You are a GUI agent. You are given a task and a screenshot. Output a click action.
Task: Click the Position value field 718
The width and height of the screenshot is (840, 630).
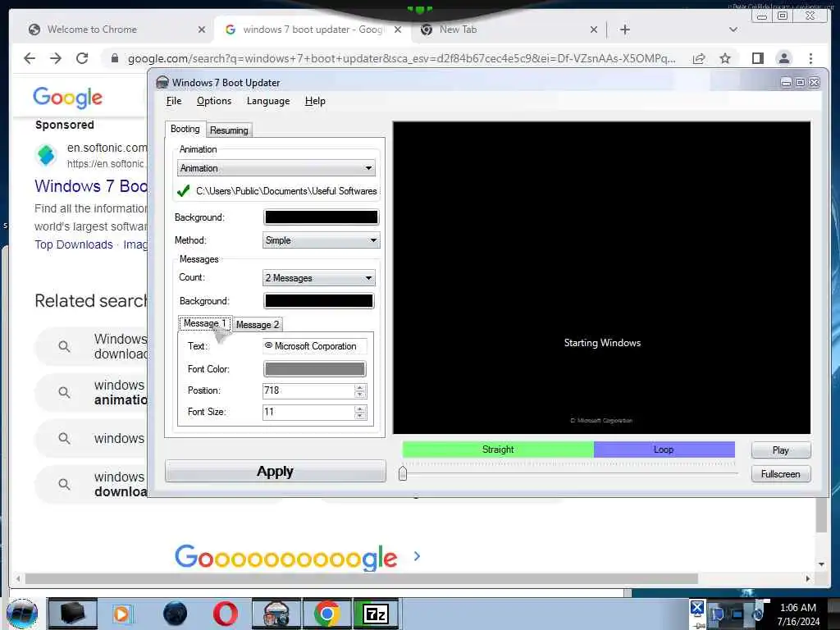coord(308,390)
